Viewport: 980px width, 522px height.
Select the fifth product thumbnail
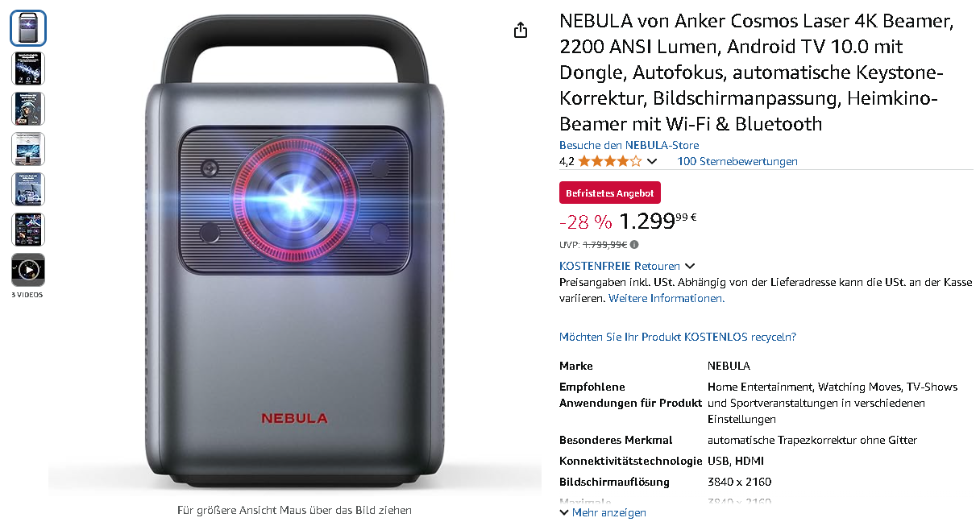pyautogui.click(x=28, y=189)
